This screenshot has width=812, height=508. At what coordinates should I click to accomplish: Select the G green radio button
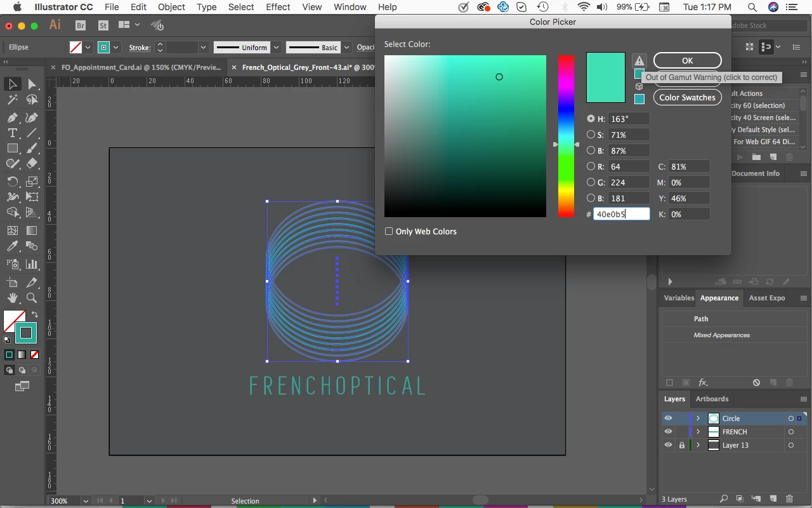tap(591, 182)
